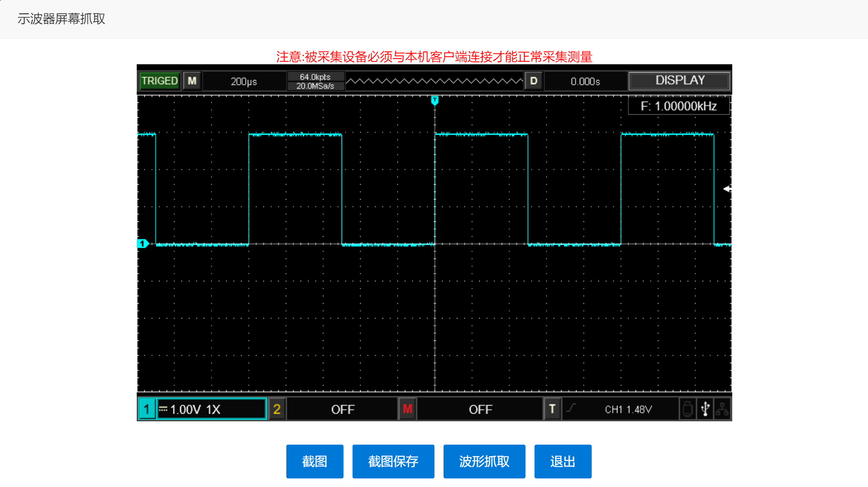Click the USB connection status icon

point(705,409)
